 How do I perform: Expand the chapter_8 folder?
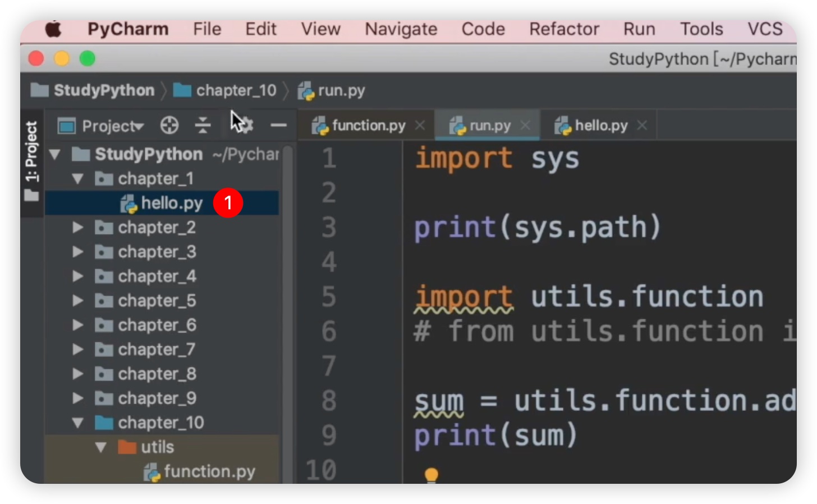[77, 374]
